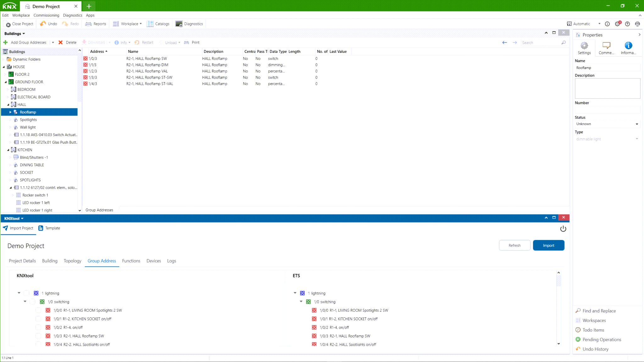Click the Reports printer icon
Screen dimensions: 644x362
coord(88,24)
